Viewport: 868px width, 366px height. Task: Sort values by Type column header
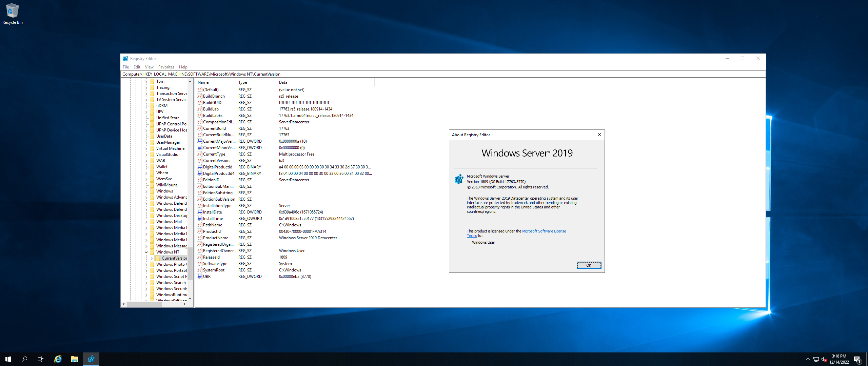256,82
